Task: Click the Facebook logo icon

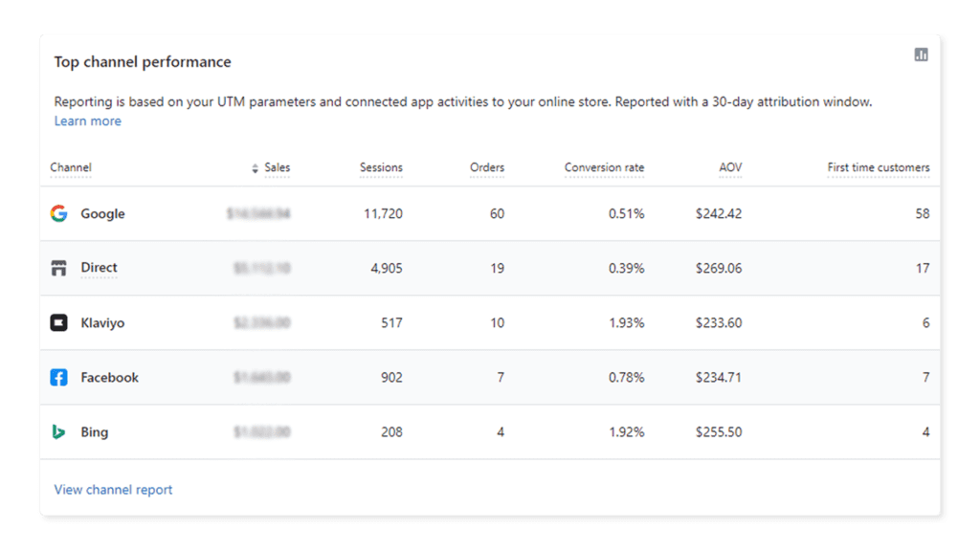Action: click(58, 377)
